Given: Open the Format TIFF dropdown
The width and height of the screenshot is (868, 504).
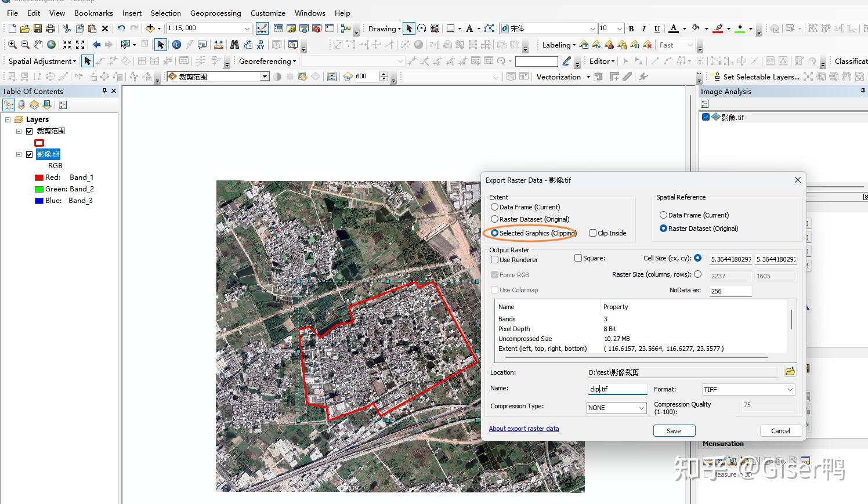Looking at the screenshot, I should (x=790, y=390).
